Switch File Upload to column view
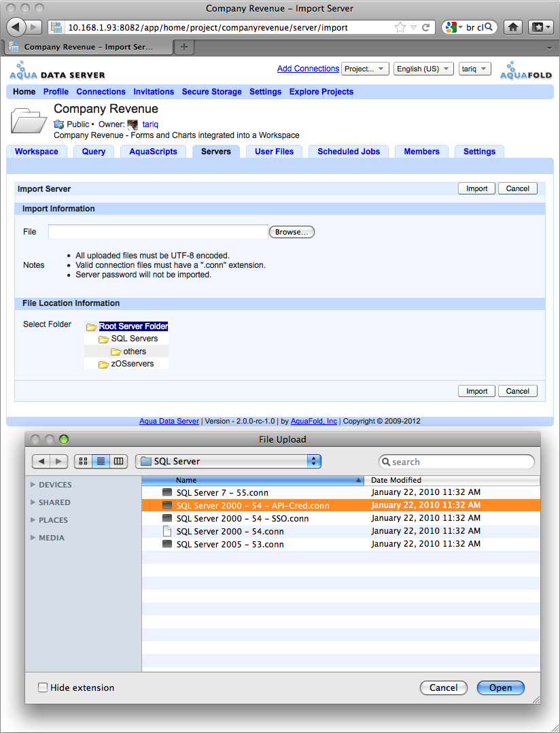560x733 pixels. (119, 462)
